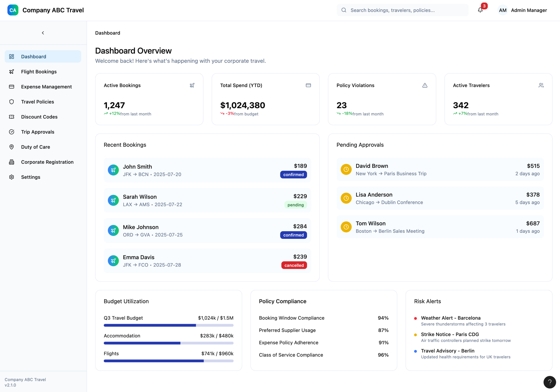Click the CA company logo icon
This screenshot has height=392, width=560.
[x=13, y=10]
